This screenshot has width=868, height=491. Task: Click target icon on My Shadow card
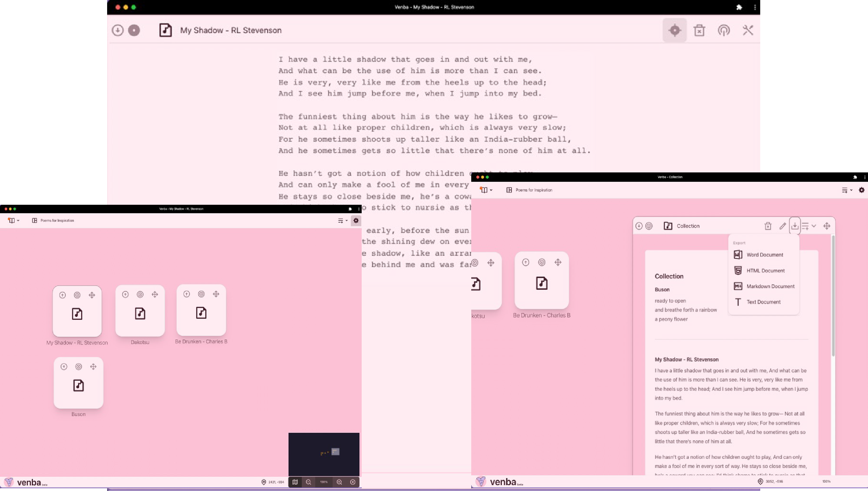tap(77, 295)
